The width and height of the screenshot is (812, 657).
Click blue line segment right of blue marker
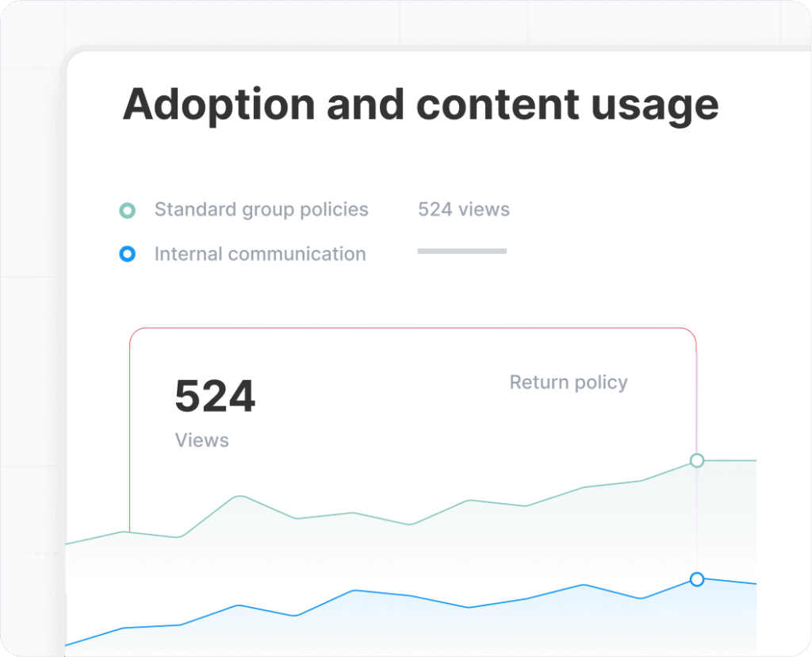pyautogui.click(x=728, y=582)
